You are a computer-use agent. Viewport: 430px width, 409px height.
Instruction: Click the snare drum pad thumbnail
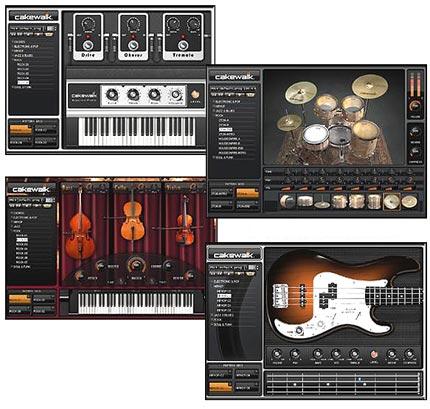pos(304,201)
